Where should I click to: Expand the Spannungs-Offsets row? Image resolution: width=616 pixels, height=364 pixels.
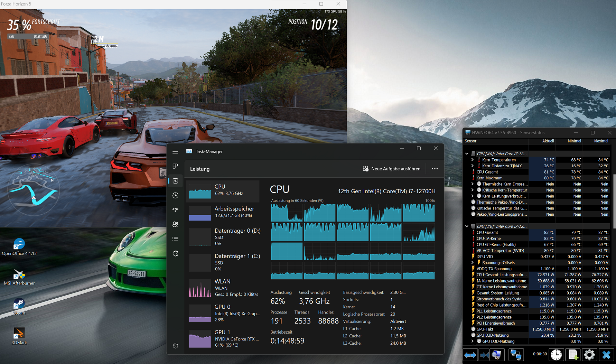pos(473,263)
